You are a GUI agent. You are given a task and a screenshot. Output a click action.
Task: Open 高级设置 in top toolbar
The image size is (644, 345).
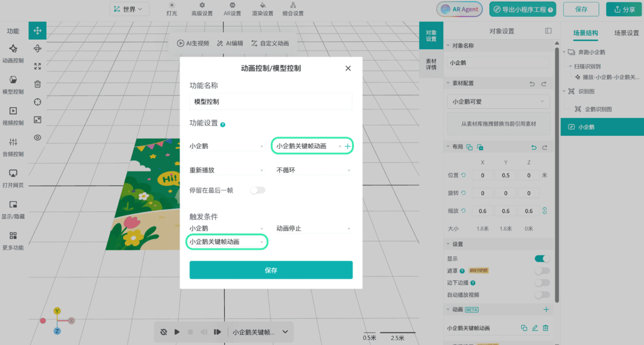[x=202, y=9]
